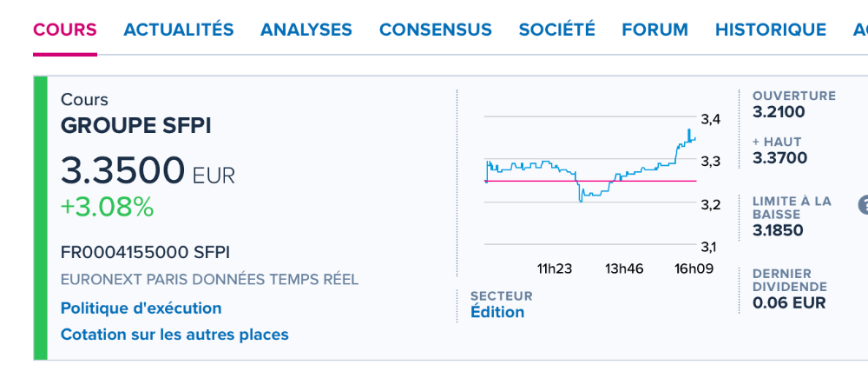
Task: Open Cotation sur les autres places
Action: pyautogui.click(x=174, y=335)
